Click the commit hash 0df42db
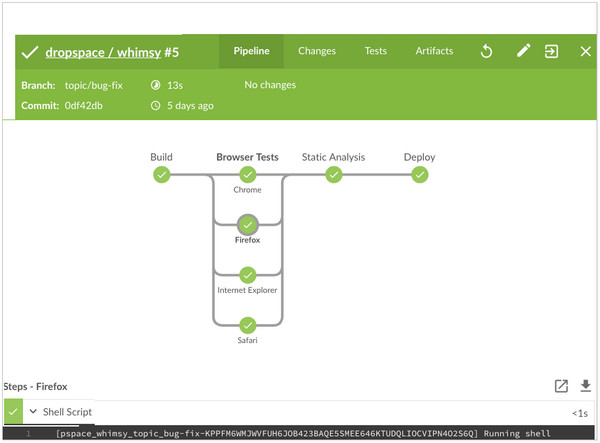600x443 pixels. 83,106
